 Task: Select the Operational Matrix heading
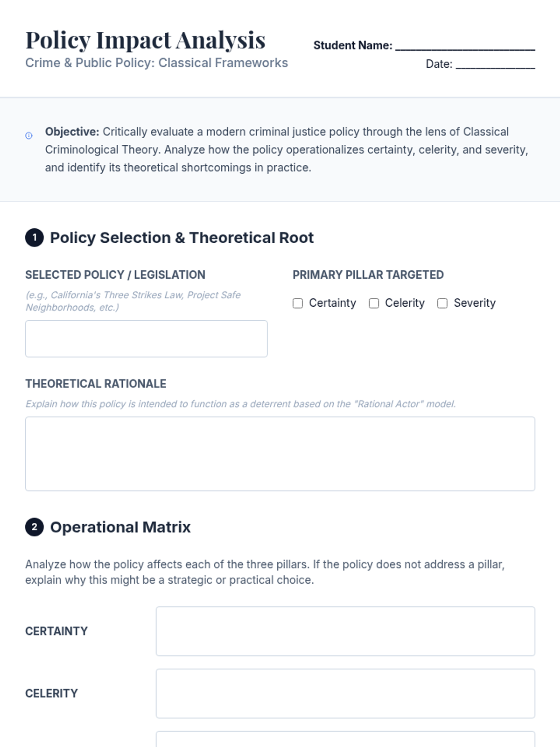[x=120, y=527]
